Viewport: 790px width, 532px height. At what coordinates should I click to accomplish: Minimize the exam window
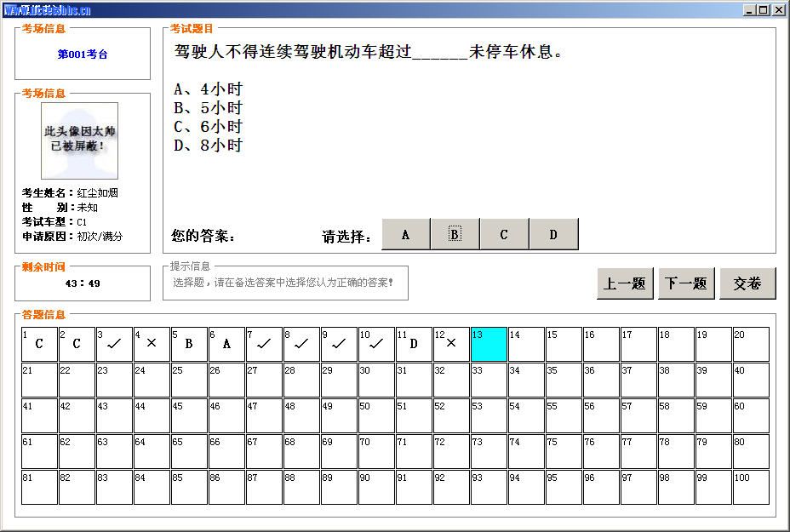pos(750,9)
